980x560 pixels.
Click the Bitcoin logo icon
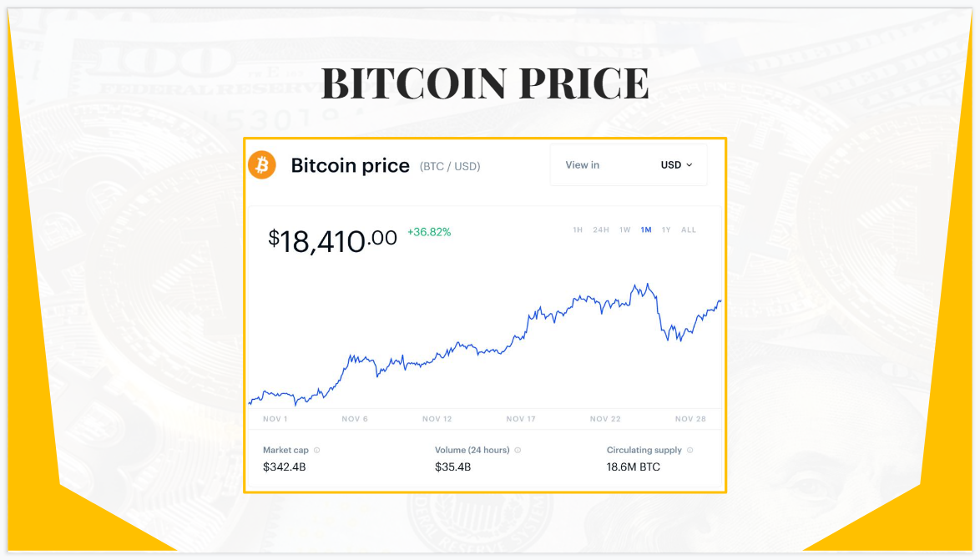(264, 165)
